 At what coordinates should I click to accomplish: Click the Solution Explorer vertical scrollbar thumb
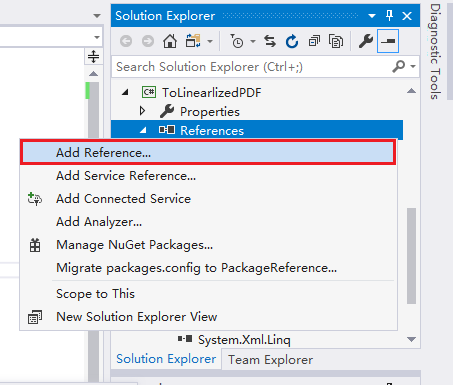tap(412, 256)
